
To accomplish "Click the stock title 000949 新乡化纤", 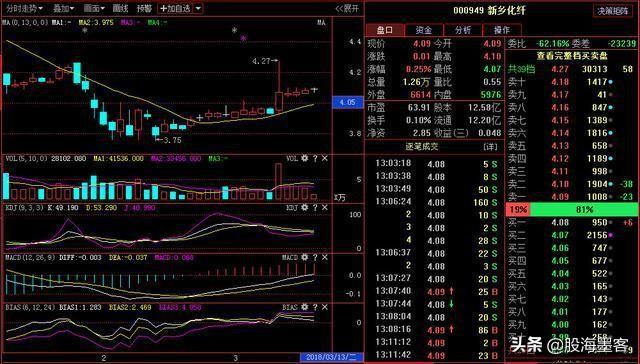I will point(489,11).
